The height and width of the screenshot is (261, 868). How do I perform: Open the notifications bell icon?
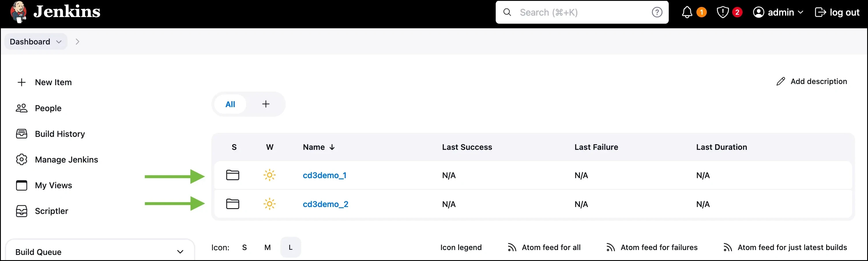(687, 12)
